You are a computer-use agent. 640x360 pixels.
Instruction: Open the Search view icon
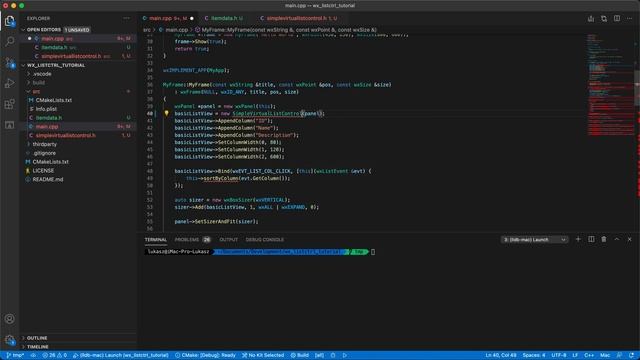click(9, 41)
